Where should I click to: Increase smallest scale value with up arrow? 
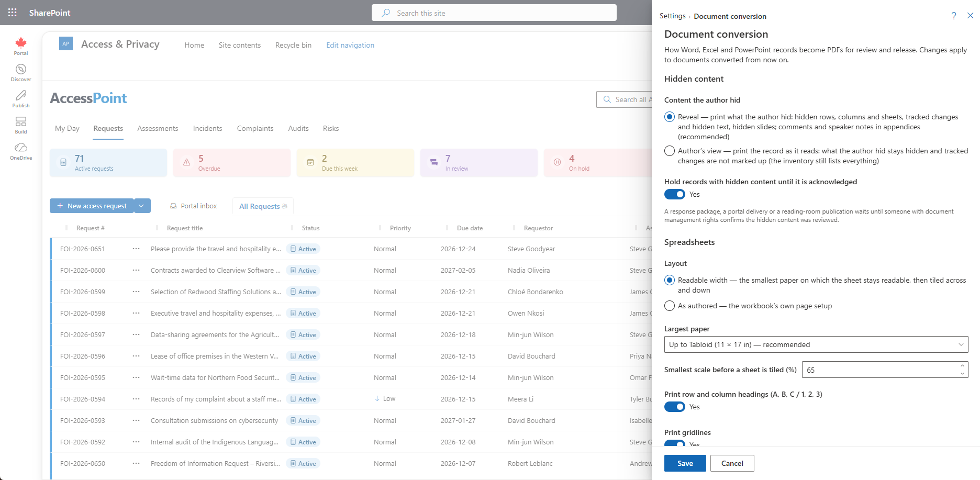point(962,366)
